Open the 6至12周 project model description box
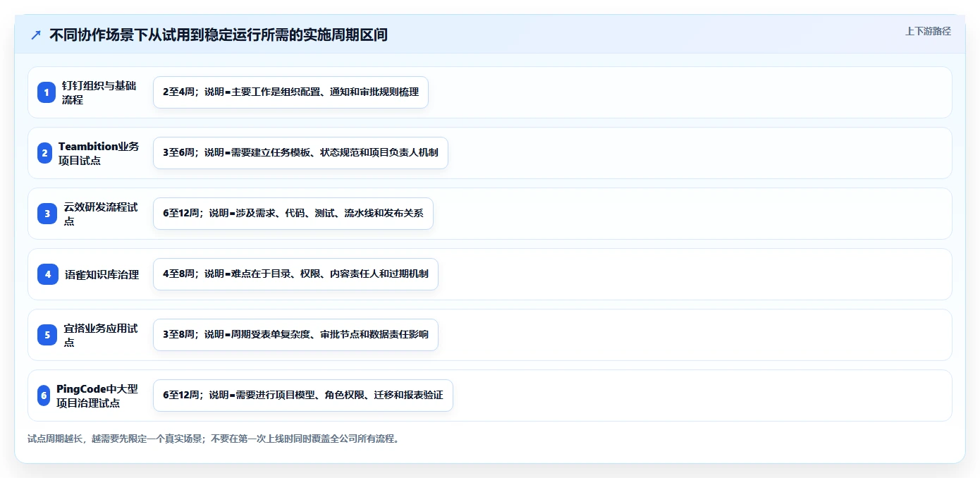Image resolution: width=980 pixels, height=478 pixels. [x=302, y=396]
